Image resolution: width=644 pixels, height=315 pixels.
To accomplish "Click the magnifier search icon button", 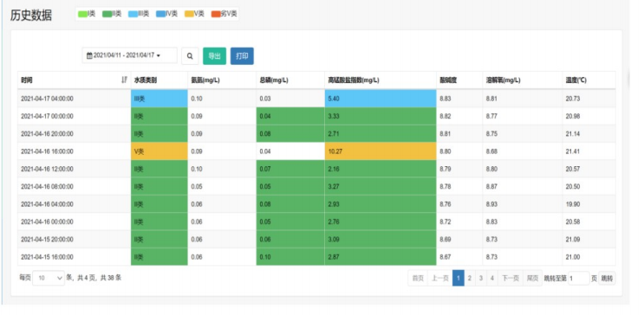I will (190, 56).
